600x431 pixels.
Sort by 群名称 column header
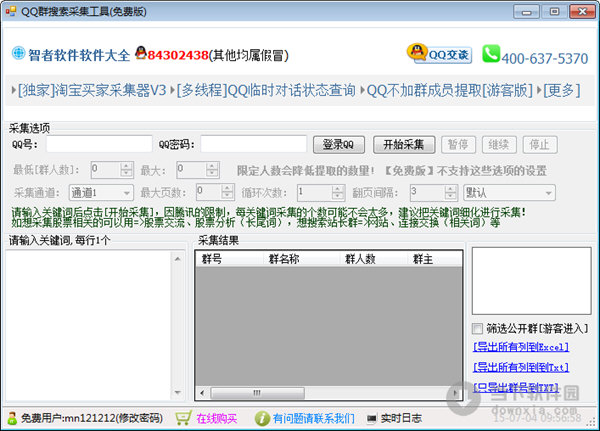(x=302, y=259)
